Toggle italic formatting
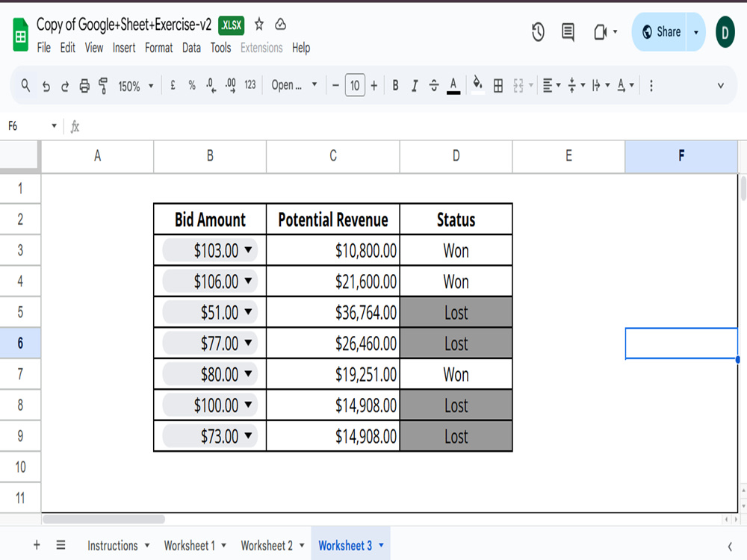 (415, 86)
